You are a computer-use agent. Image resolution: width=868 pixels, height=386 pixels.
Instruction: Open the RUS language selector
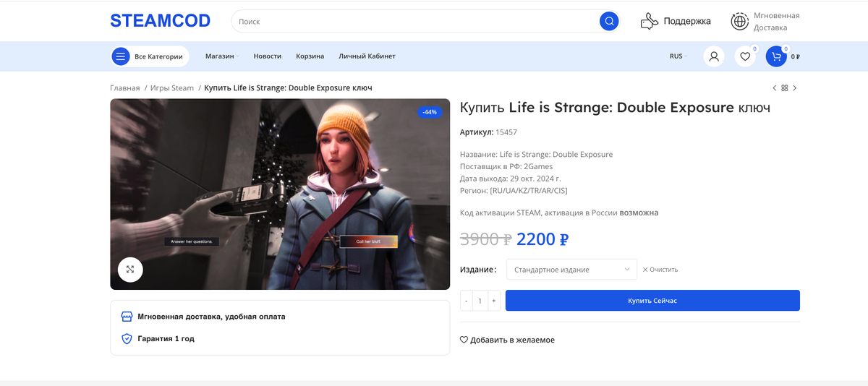point(678,56)
